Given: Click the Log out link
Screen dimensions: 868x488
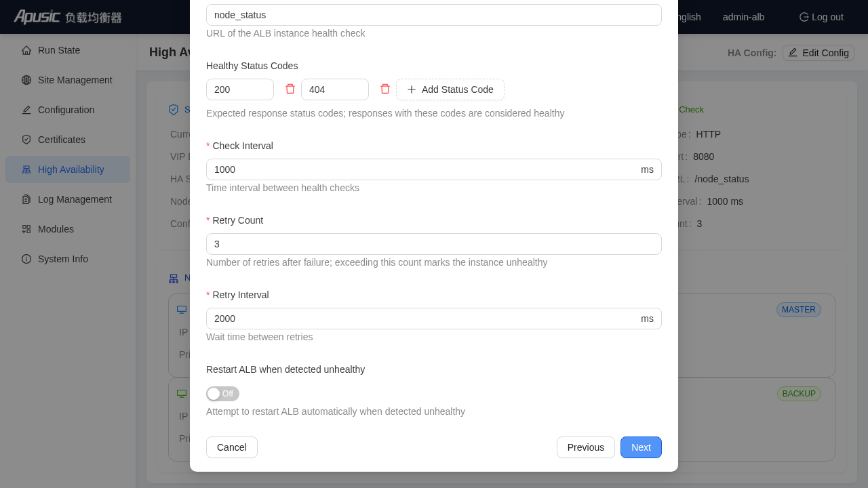Looking at the screenshot, I should tap(821, 17).
